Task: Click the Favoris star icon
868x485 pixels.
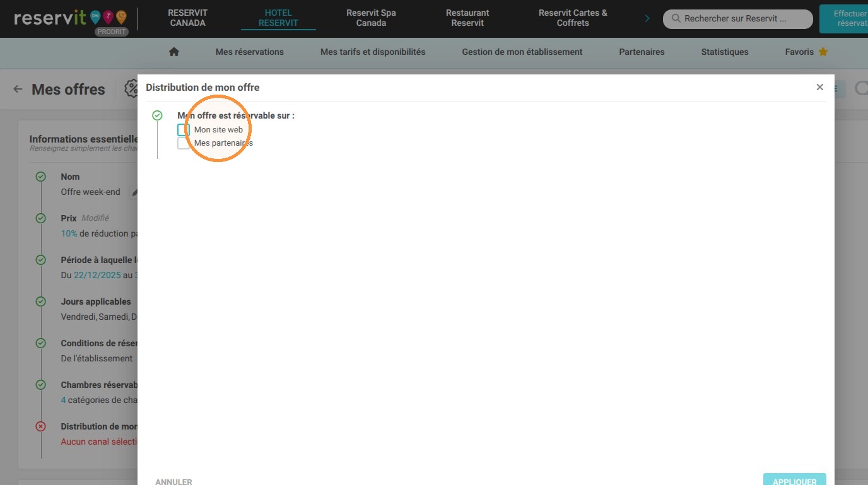Action: click(823, 52)
